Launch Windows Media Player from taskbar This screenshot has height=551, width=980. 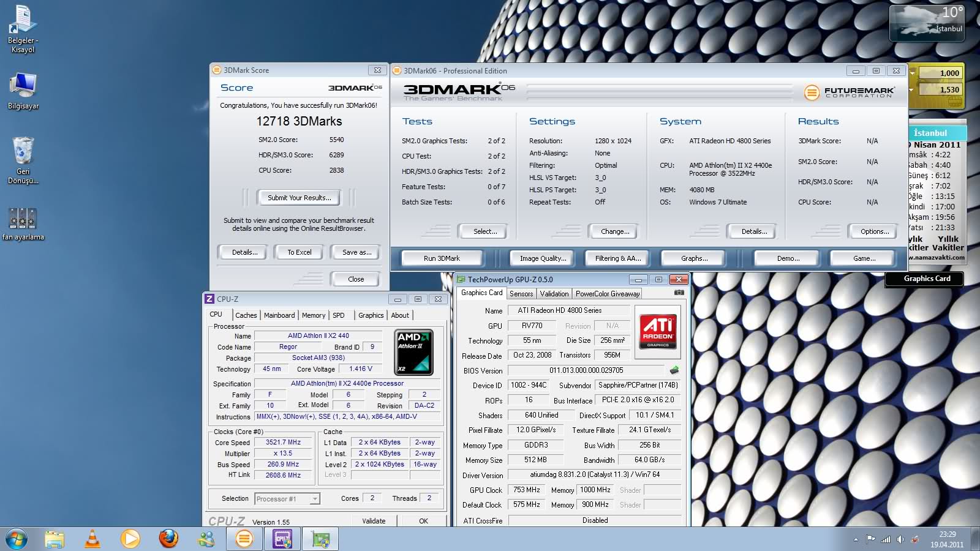(130, 539)
